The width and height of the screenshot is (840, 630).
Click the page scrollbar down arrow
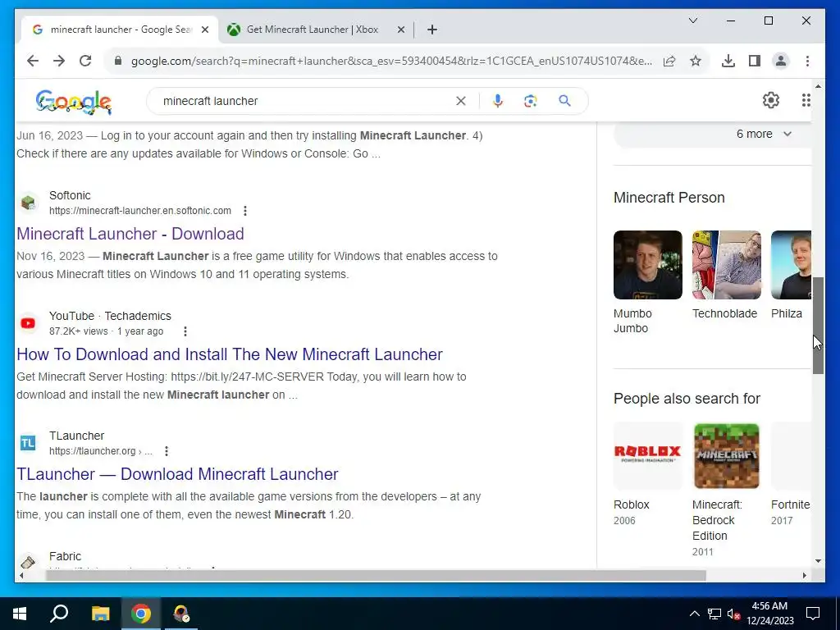click(818, 561)
